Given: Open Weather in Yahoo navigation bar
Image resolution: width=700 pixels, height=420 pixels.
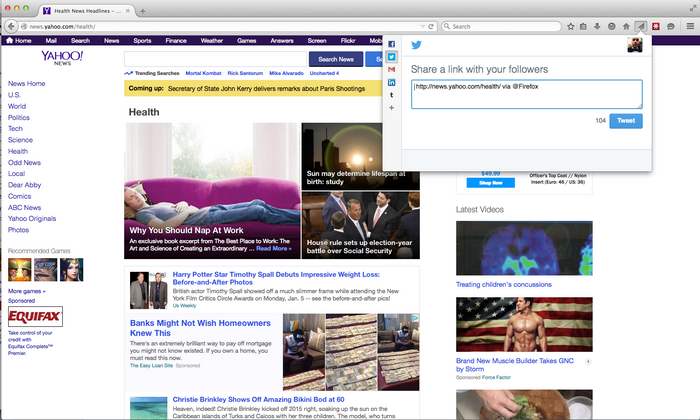Looking at the screenshot, I should tap(211, 41).
